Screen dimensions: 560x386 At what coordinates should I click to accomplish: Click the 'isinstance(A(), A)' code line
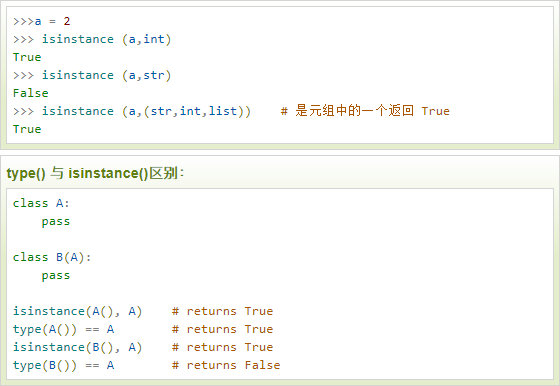coord(78,311)
